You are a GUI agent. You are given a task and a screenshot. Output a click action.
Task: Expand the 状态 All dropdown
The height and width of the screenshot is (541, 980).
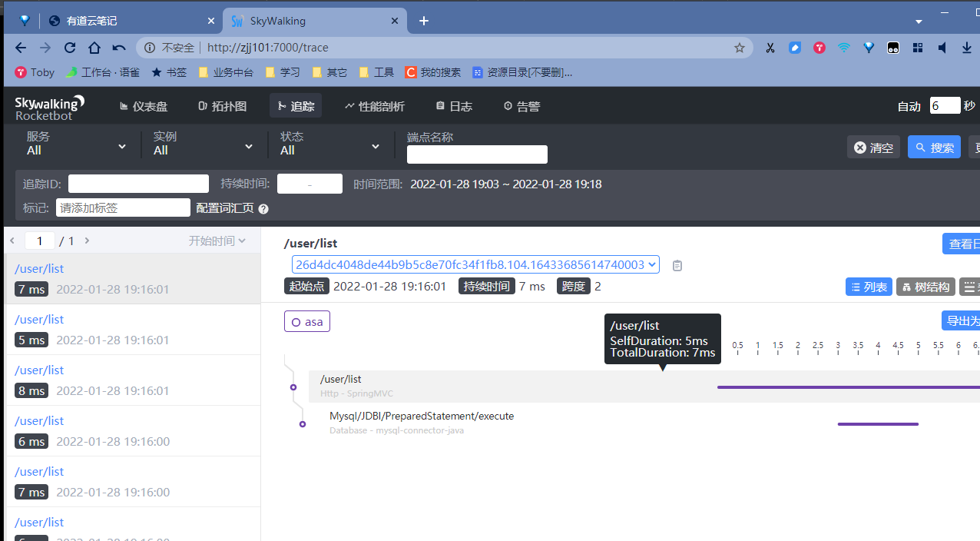point(329,144)
